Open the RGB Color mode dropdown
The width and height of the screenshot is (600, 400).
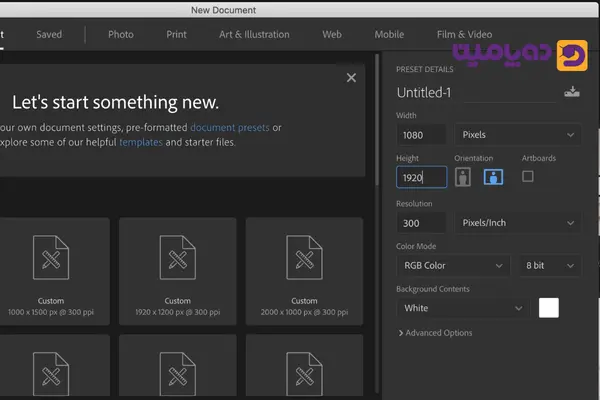[452, 266]
